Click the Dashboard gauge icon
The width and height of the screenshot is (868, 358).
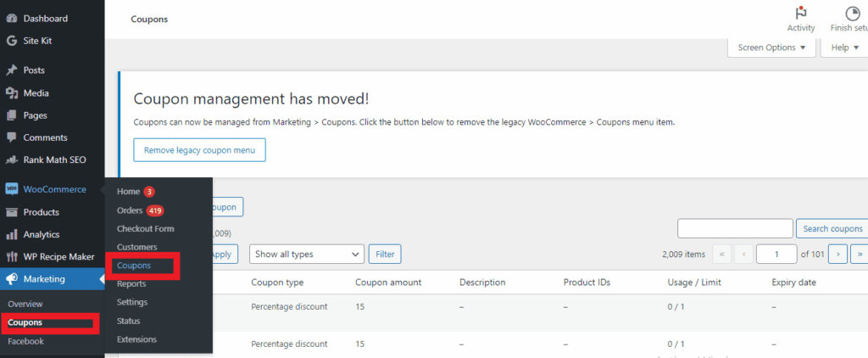click(x=12, y=19)
